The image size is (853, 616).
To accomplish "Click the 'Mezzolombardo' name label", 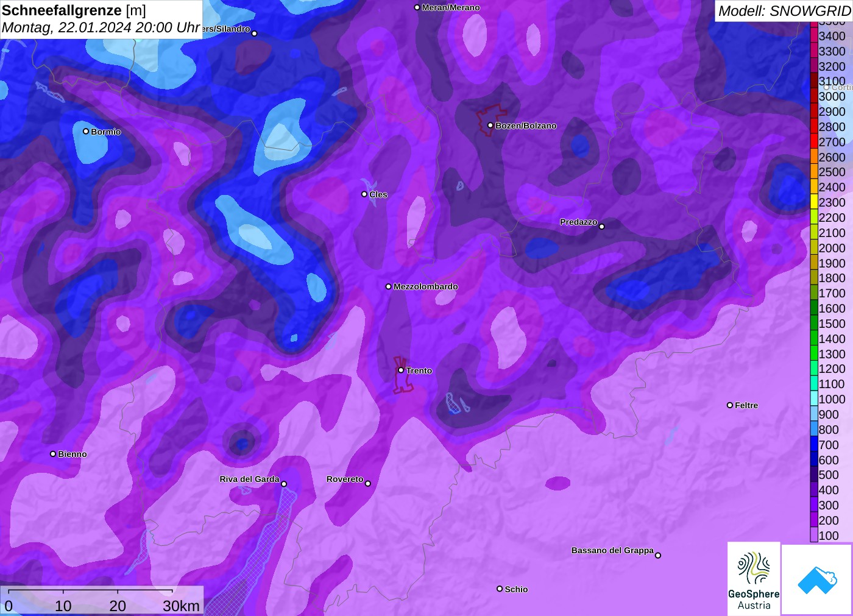I will click(425, 286).
